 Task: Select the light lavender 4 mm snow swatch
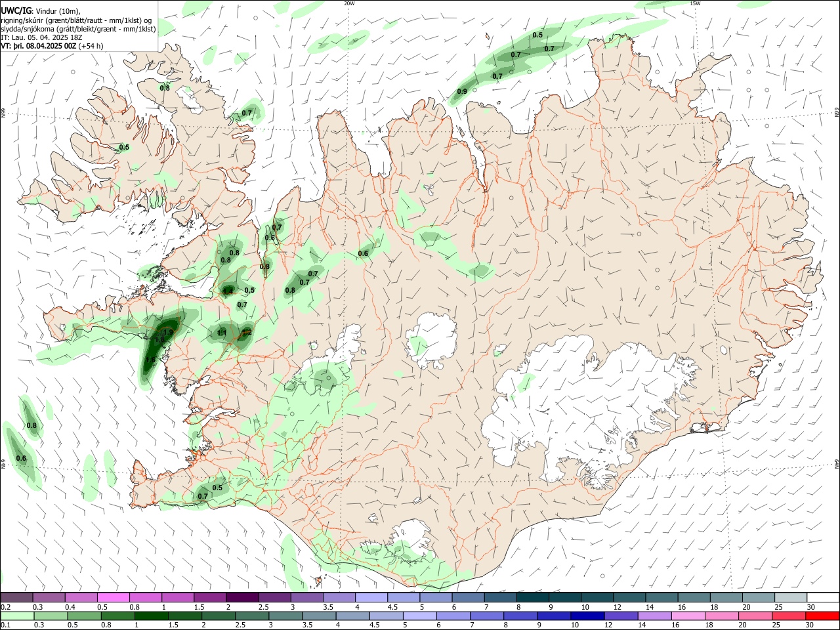[372, 597]
